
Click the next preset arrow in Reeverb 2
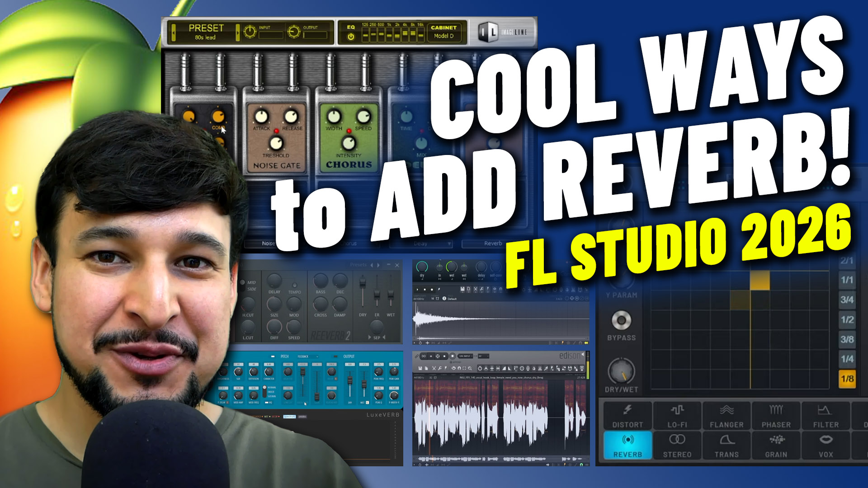pyautogui.click(x=378, y=265)
